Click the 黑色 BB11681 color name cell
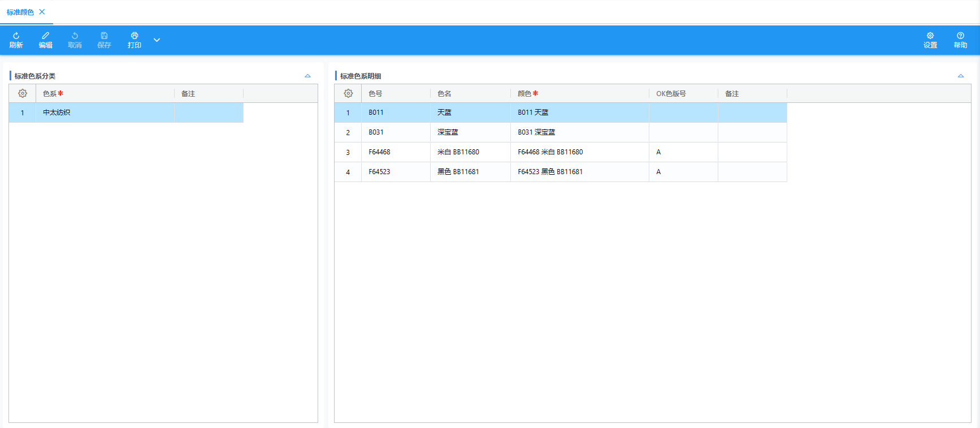Viewport: 980px width, 428px height. coord(458,172)
